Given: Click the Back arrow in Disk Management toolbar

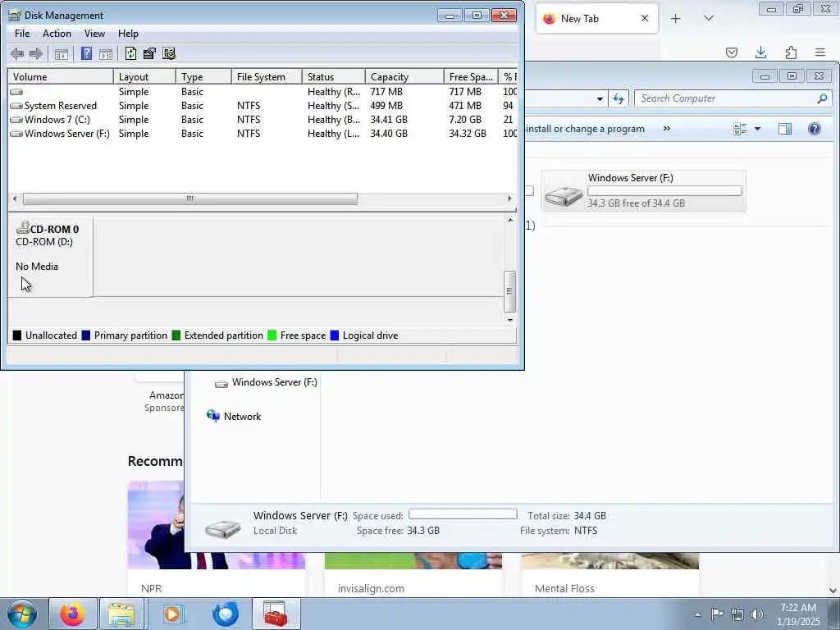Looking at the screenshot, I should coord(17,53).
